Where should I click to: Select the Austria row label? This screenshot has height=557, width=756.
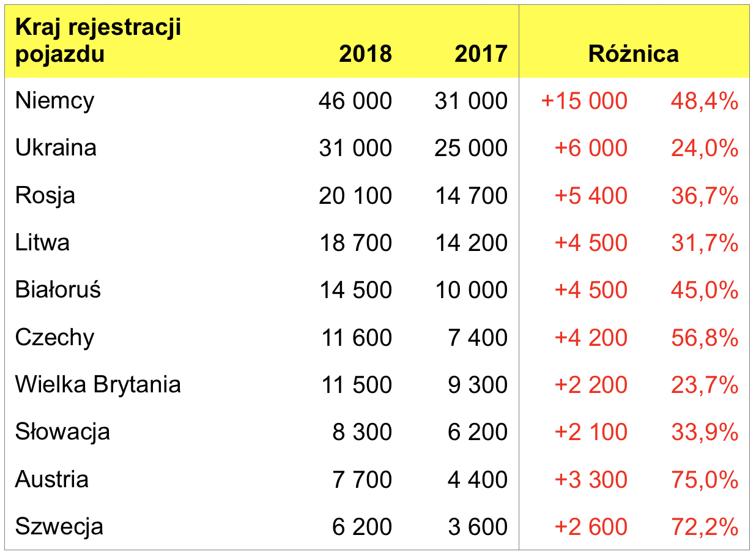point(52,479)
